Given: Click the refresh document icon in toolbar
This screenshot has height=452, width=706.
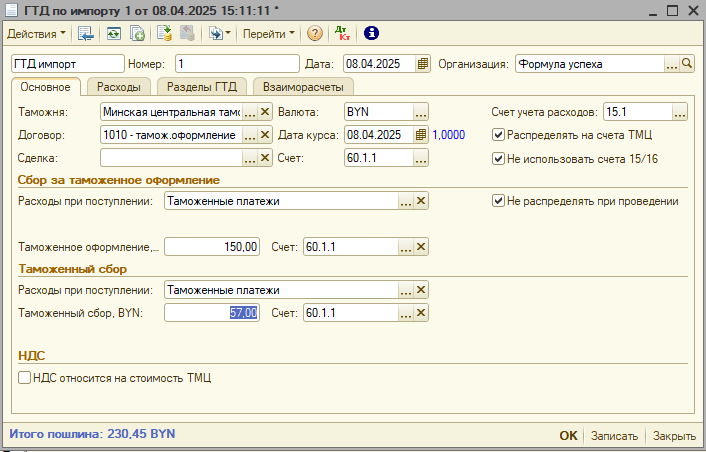Looking at the screenshot, I should [113, 33].
